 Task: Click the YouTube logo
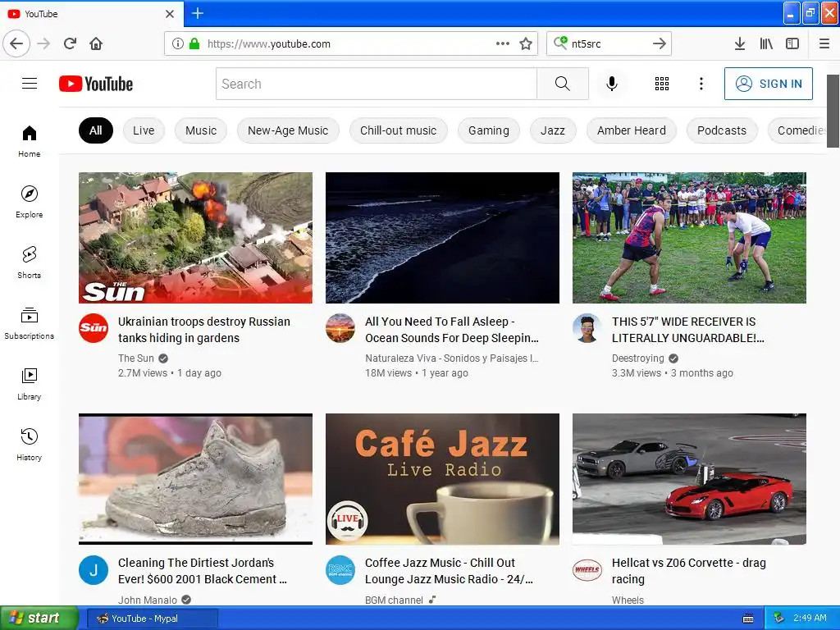click(96, 84)
